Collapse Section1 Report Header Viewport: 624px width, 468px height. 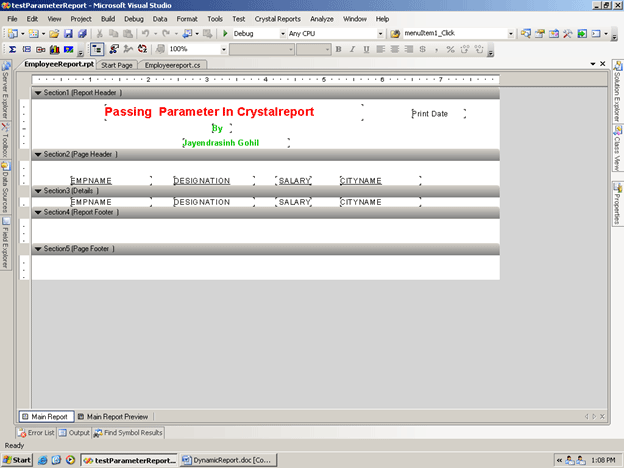[x=38, y=93]
